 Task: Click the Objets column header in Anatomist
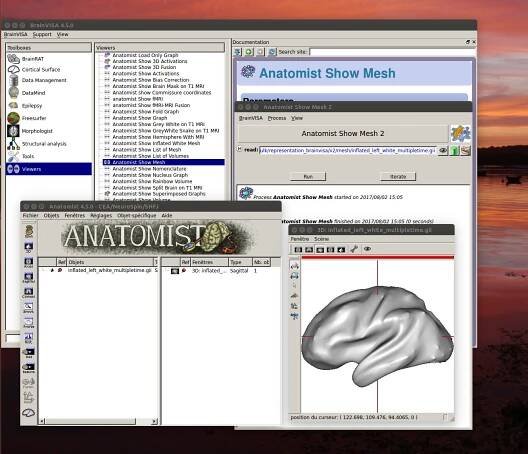coord(110,262)
